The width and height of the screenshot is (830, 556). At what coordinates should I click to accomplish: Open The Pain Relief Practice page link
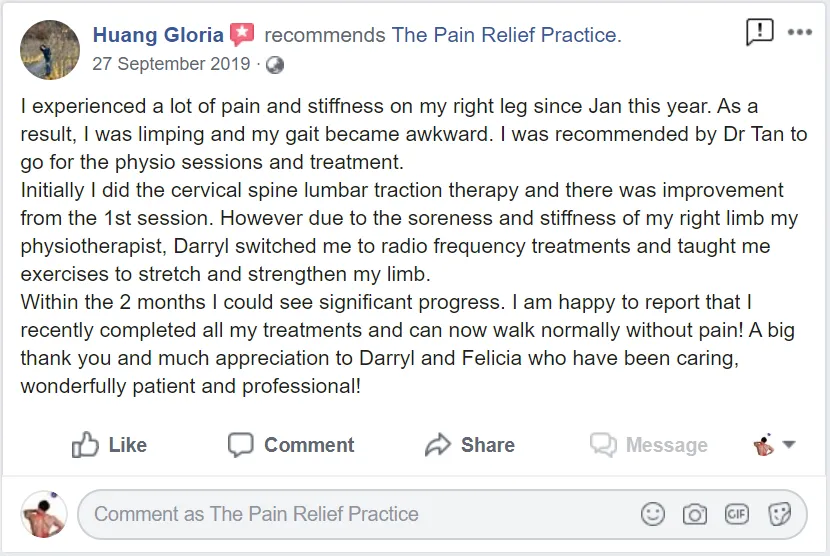coord(506,35)
